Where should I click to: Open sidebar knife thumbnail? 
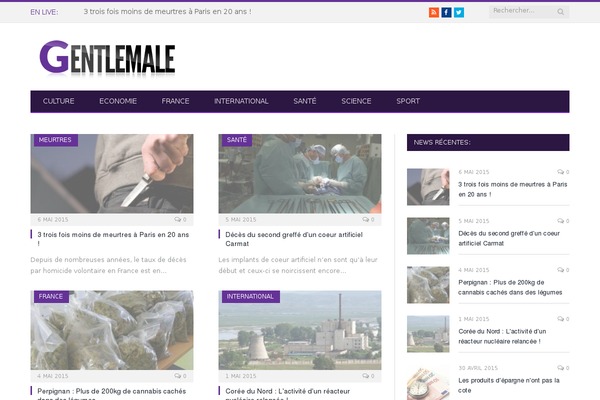tap(428, 187)
